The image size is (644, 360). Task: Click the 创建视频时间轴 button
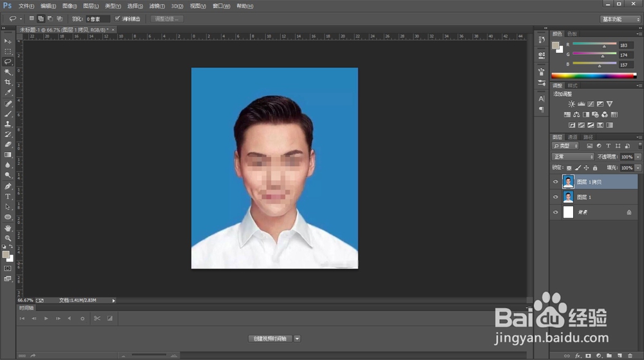point(270,339)
